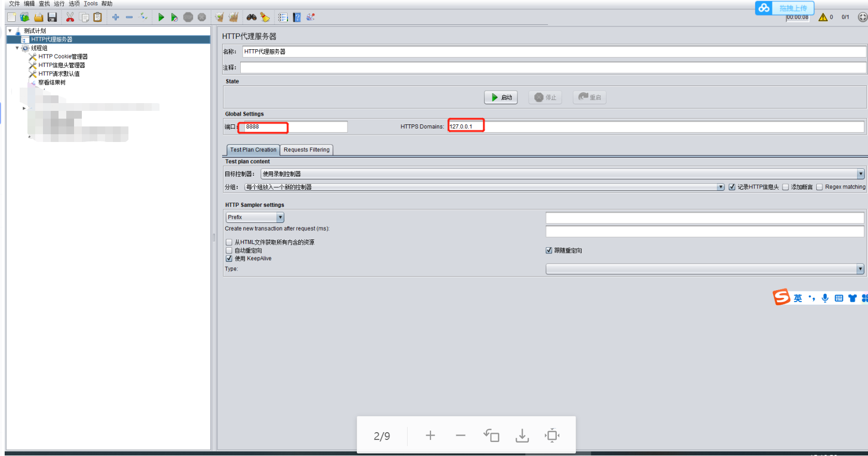Open Search with the binoculars icon
Viewport: 868px width, 456px height.
[252, 18]
